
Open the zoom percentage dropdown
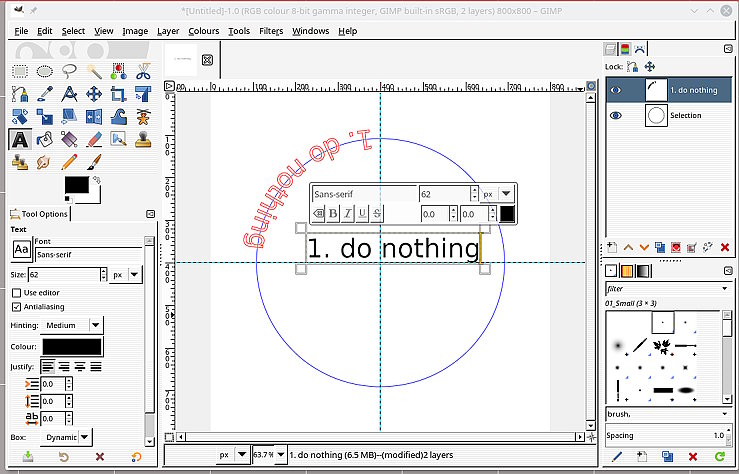pyautogui.click(x=281, y=455)
